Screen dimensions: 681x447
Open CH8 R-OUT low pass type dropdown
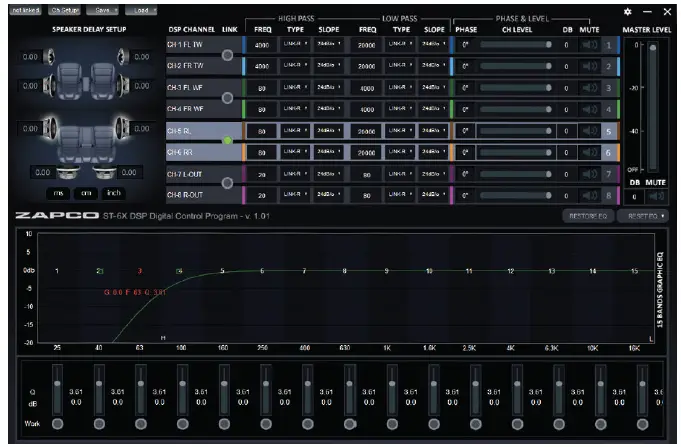pos(400,195)
